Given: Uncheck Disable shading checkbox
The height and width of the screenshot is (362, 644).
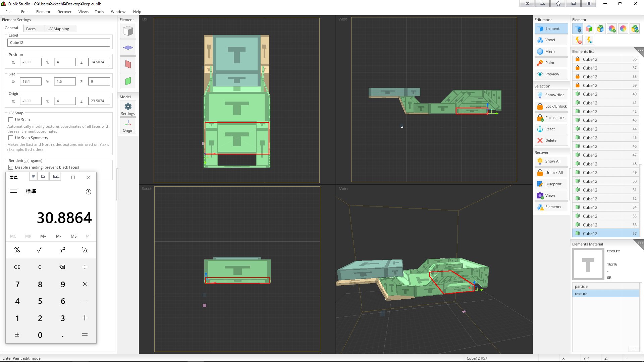Looking at the screenshot, I should 11,167.
